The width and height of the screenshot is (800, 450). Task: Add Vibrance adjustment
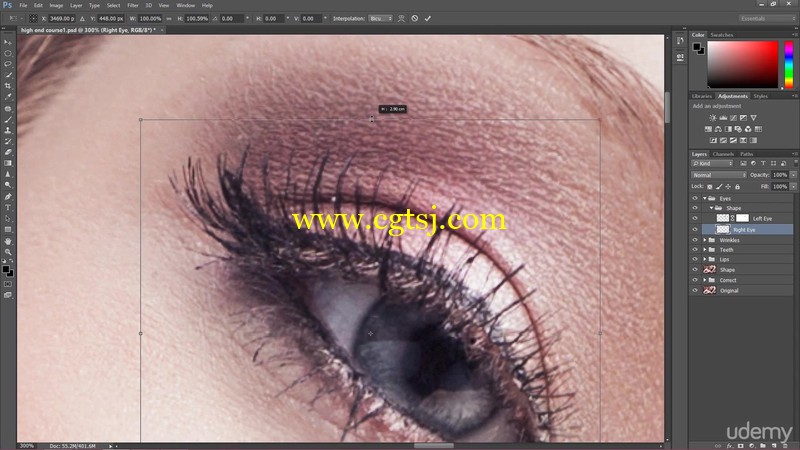(754, 118)
